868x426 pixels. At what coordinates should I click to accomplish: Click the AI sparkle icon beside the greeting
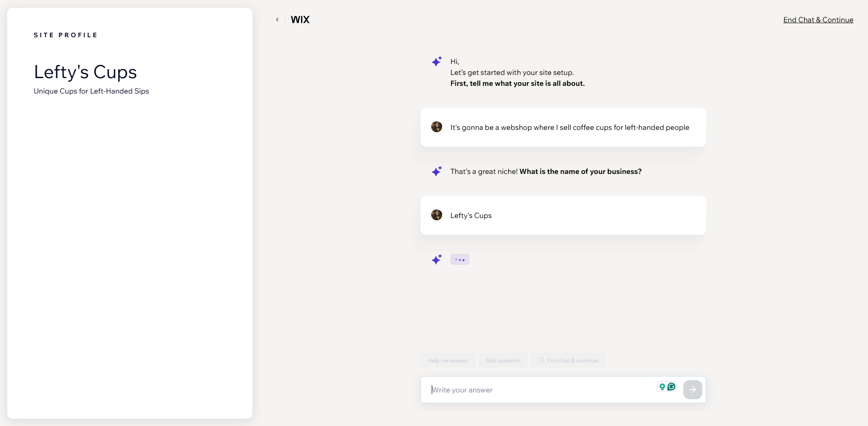437,61
